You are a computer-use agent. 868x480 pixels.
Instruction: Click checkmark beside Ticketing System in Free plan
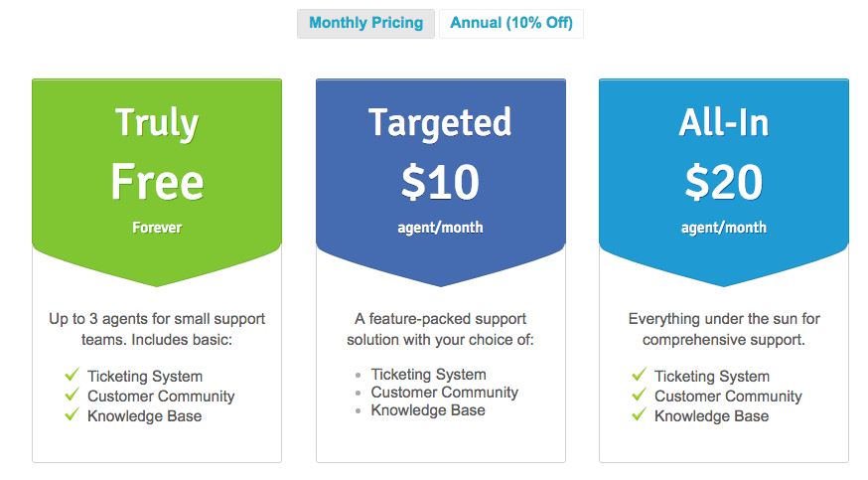[x=72, y=375]
